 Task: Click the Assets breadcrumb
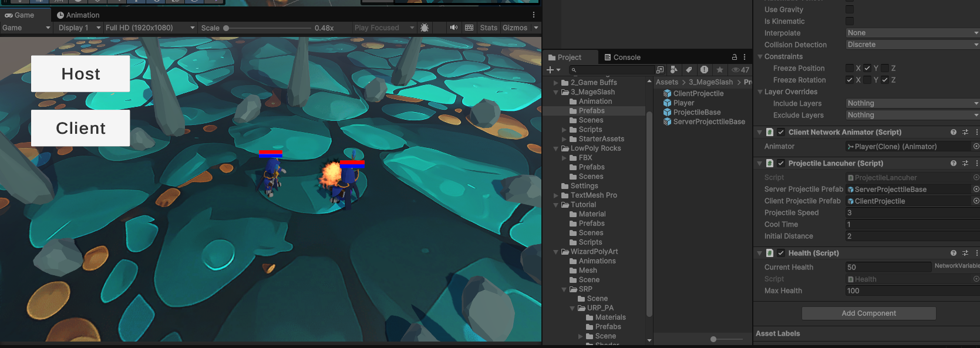pos(667,82)
